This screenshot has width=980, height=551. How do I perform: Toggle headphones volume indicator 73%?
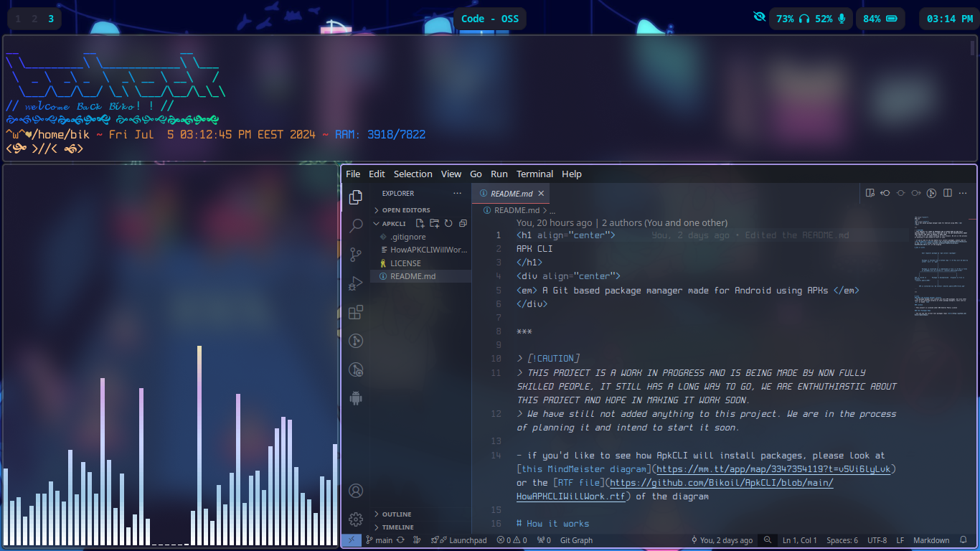(x=793, y=19)
